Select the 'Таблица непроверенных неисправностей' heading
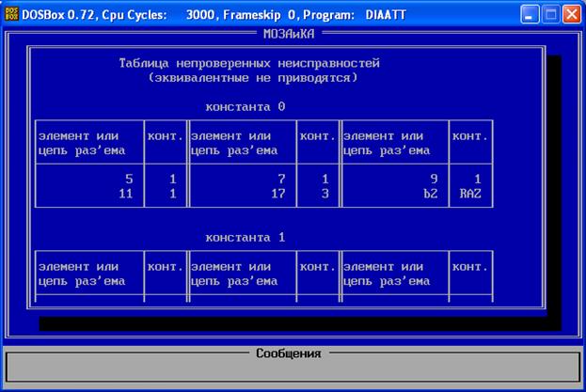The width and height of the screenshot is (586, 392). coord(248,63)
